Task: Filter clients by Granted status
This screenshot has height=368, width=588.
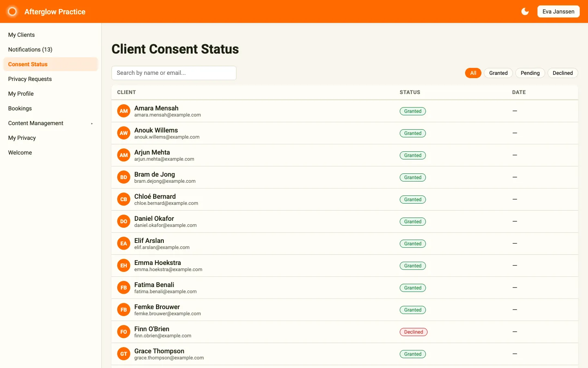Action: pos(498,73)
